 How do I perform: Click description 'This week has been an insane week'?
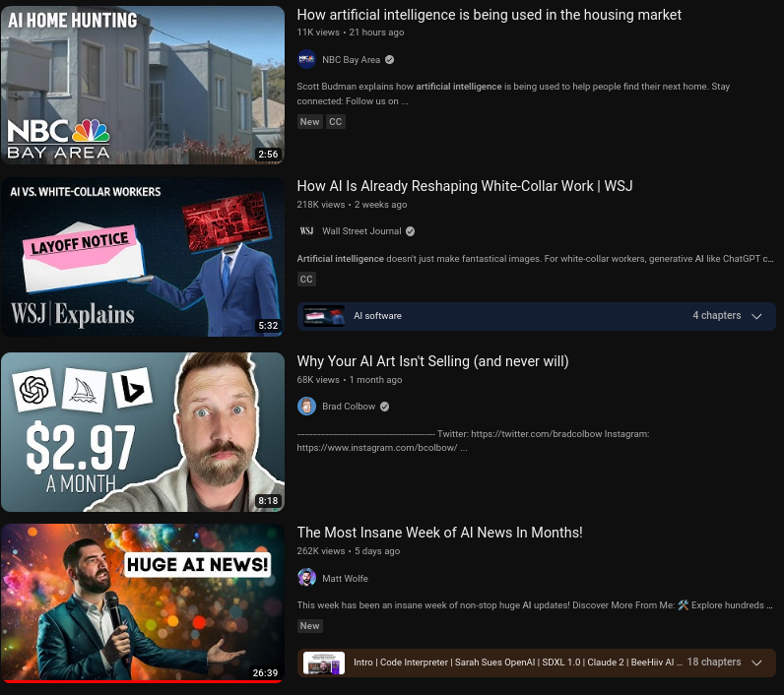point(535,605)
